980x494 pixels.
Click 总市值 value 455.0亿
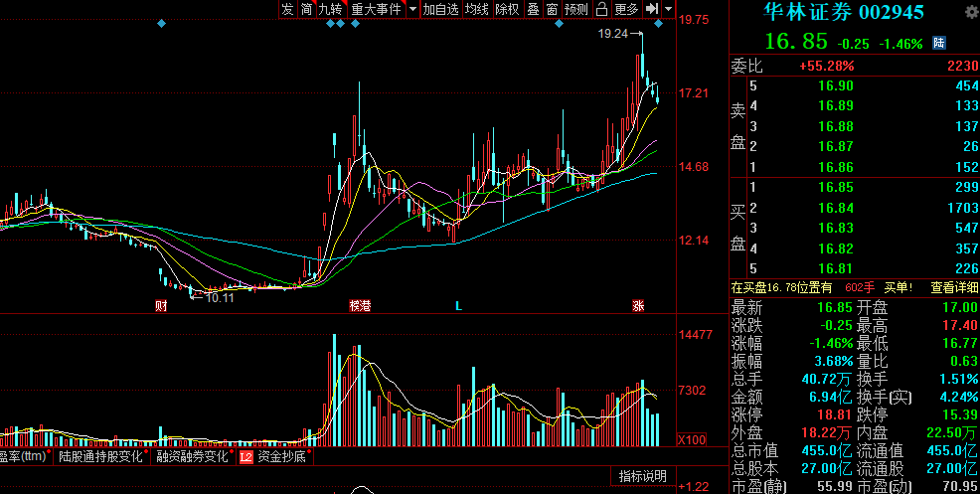828,451
